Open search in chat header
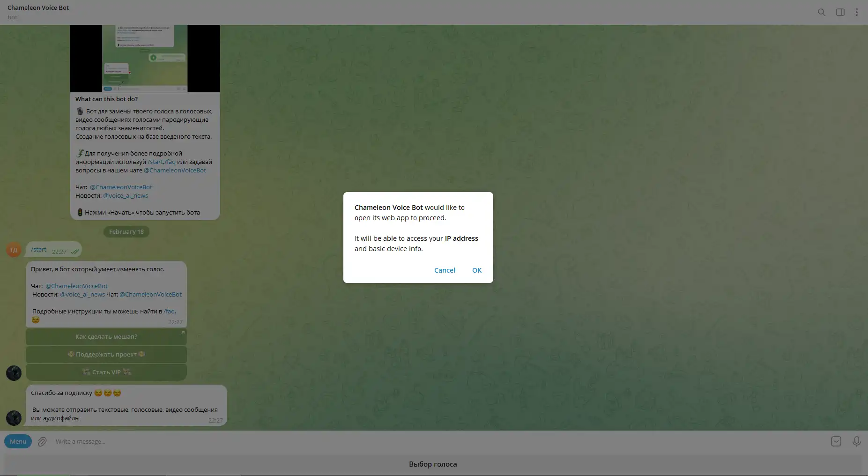 (822, 12)
